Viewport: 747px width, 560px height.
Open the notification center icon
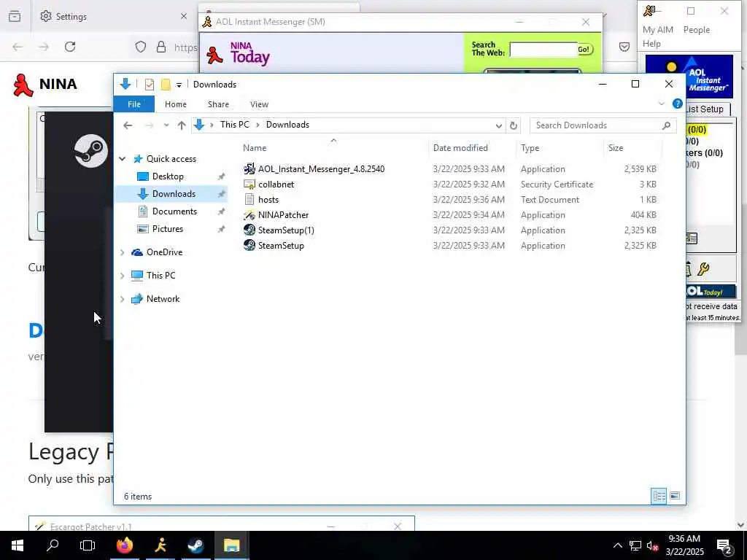[724, 545]
